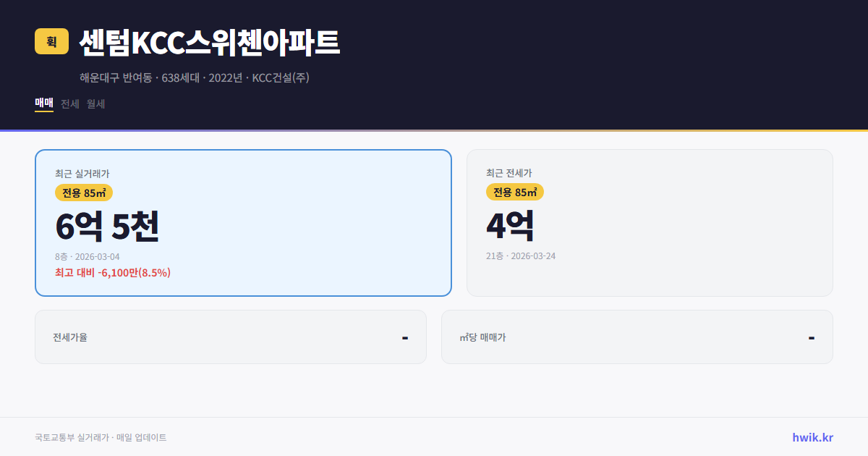This screenshot has width=868, height=456.
Task: Click the hwik.kr logo in the footer
Action: pos(812,436)
